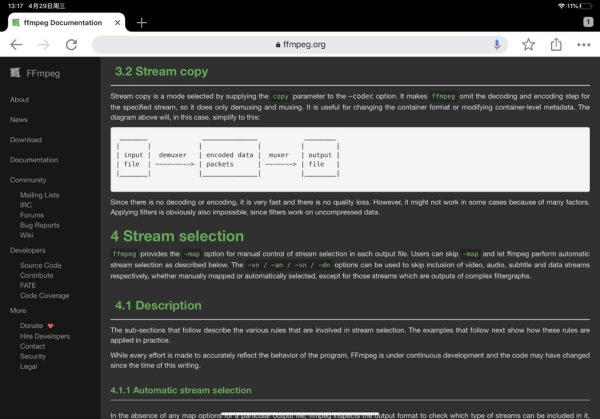Tap the Wi-Fi icon in status bar
Screen dimensions: 600x419
561,6
